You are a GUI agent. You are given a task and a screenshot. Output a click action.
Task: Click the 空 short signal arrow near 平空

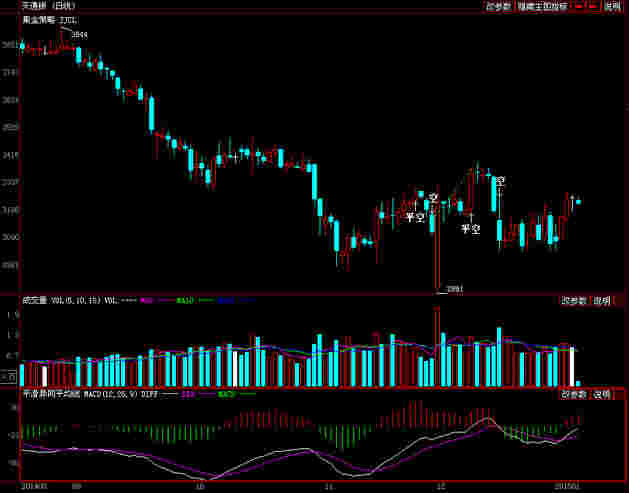tap(433, 196)
